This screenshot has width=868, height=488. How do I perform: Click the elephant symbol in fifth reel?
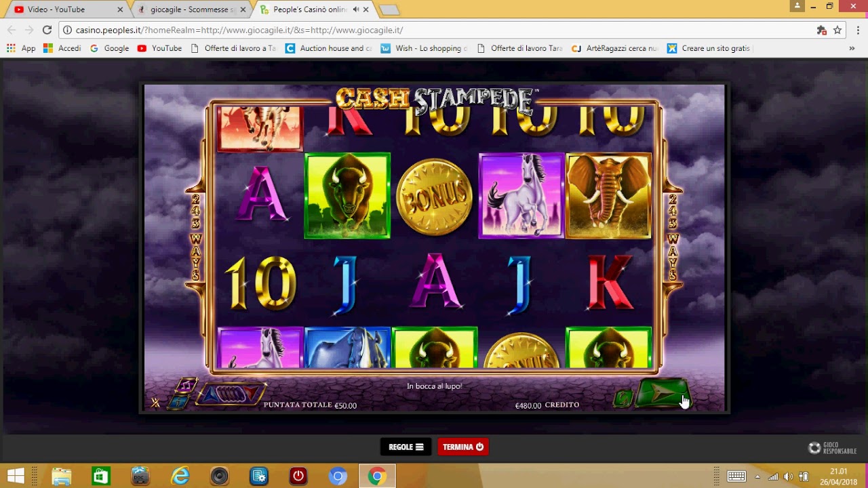608,196
